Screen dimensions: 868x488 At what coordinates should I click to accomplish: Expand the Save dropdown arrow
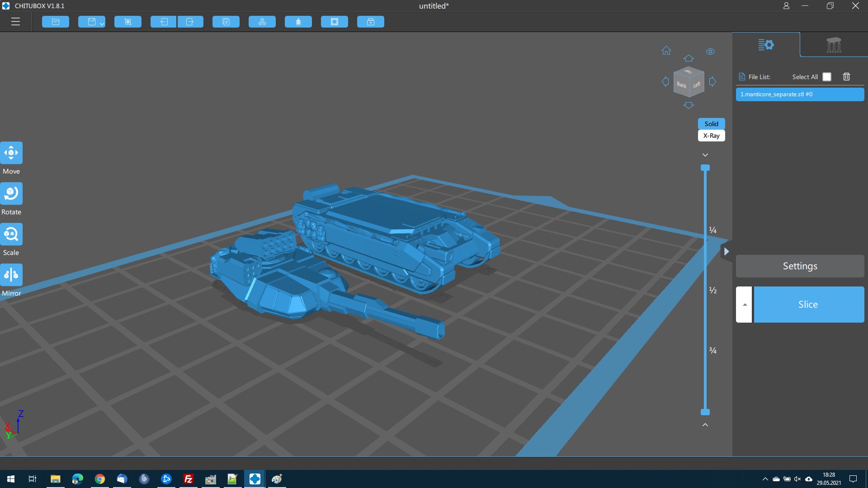[102, 23]
